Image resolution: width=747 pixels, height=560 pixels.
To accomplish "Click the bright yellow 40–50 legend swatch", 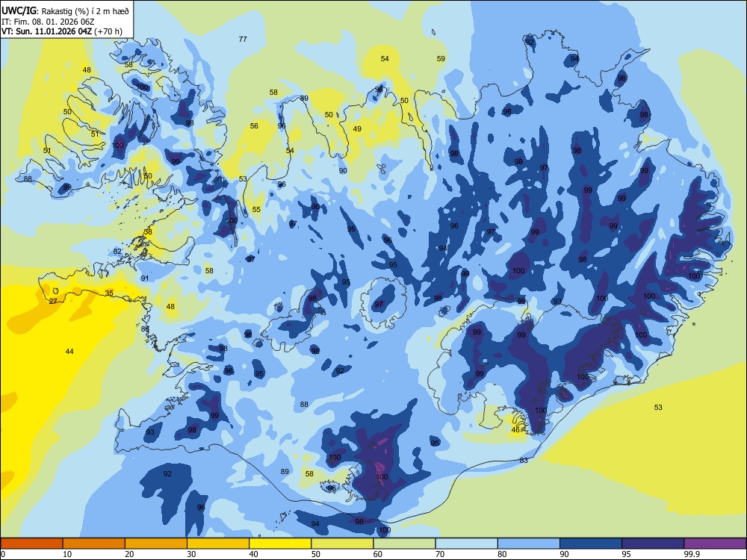I will point(280,544).
